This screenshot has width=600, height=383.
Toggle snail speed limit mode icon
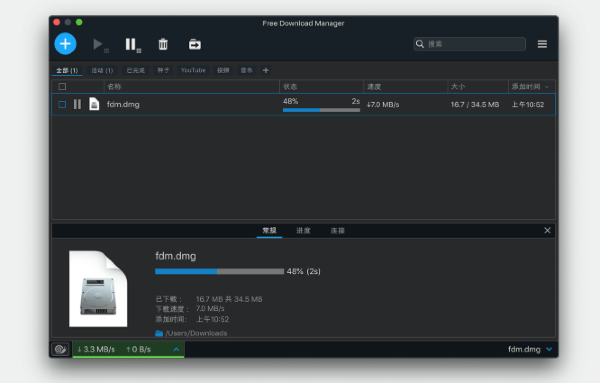coord(60,349)
